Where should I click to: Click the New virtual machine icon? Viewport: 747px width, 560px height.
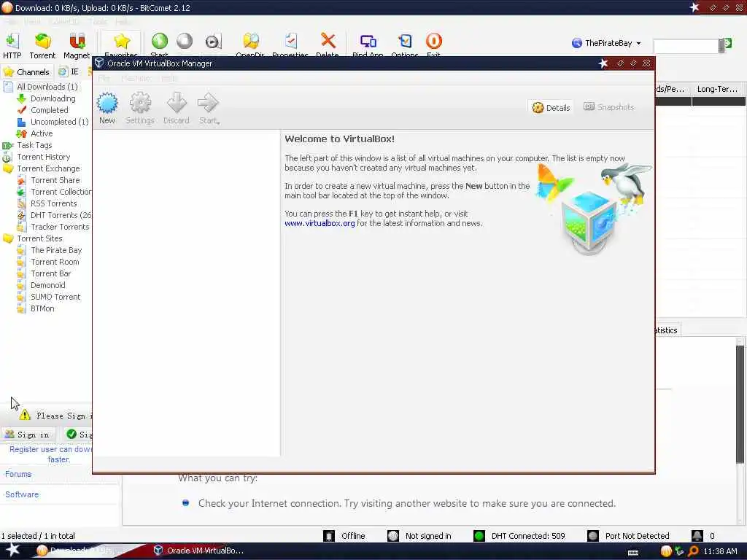point(107,103)
